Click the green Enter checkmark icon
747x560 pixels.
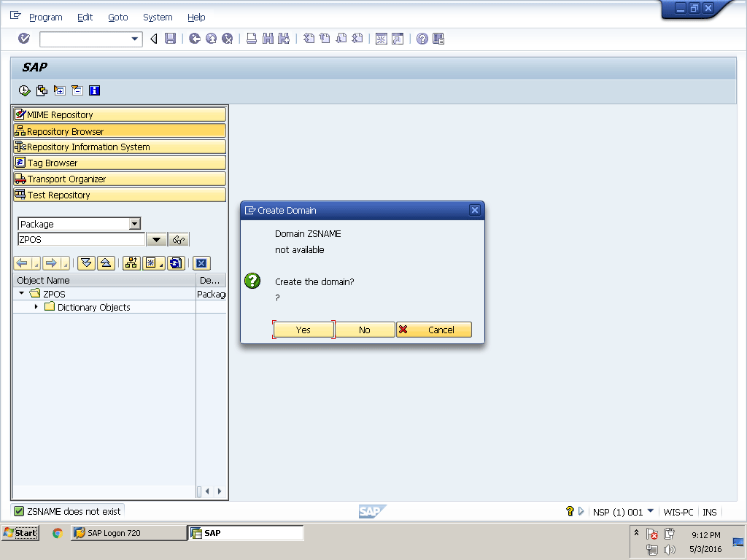point(24,39)
